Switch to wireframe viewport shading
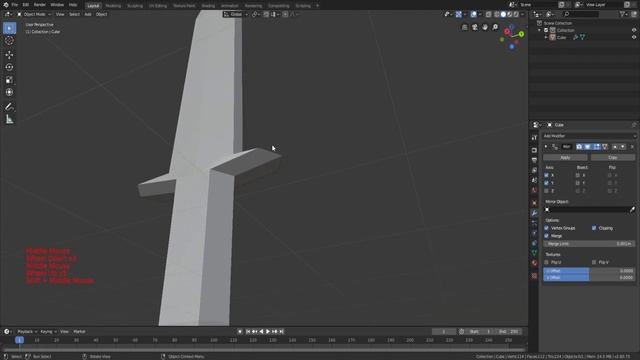This screenshot has height=360, width=640. coord(497,14)
